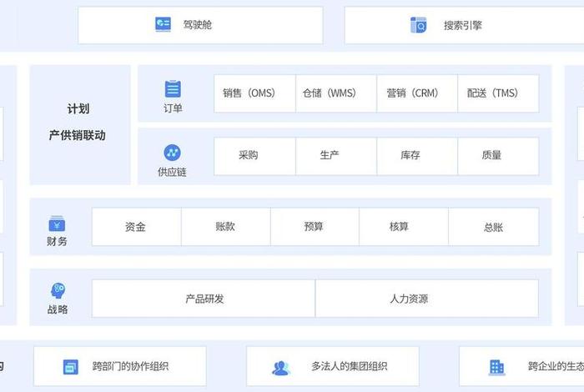Screen dimensions: 584x392
Task: Open the 库存 inventory cell
Action: 416,156
